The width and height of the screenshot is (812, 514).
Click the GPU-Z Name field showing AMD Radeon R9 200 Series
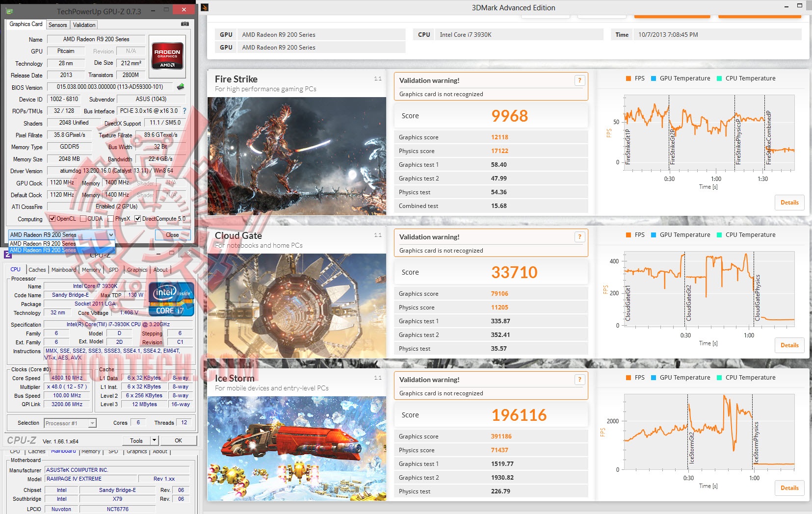[x=96, y=39]
